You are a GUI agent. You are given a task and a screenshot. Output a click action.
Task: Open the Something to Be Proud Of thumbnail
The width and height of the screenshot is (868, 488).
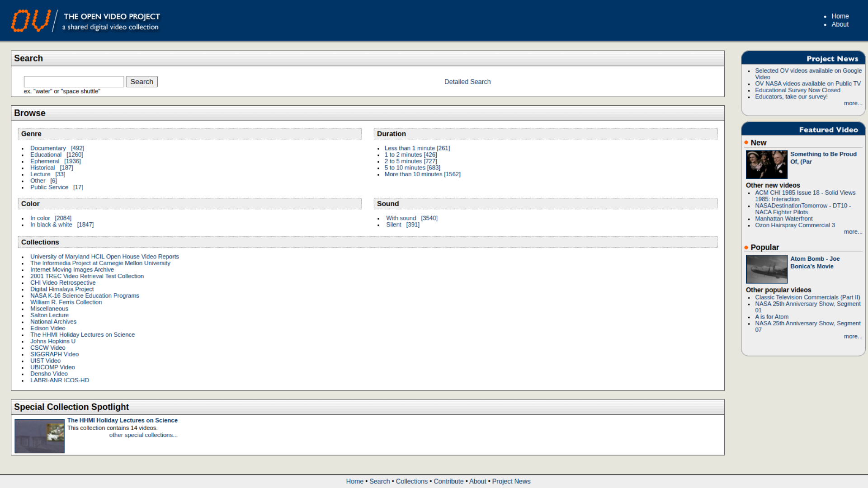(766, 164)
